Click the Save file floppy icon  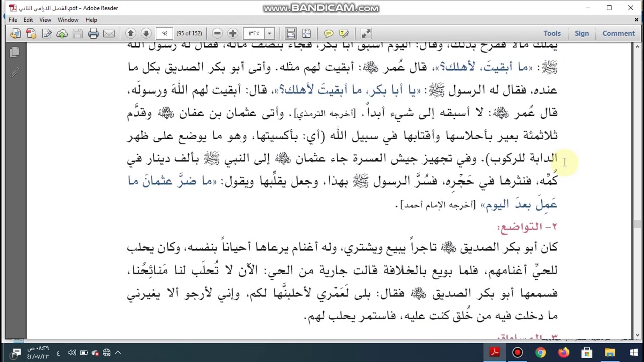tap(77, 33)
